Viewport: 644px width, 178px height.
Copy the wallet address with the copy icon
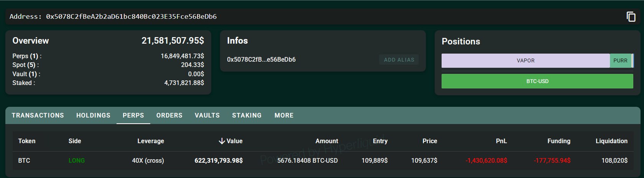pos(631,16)
